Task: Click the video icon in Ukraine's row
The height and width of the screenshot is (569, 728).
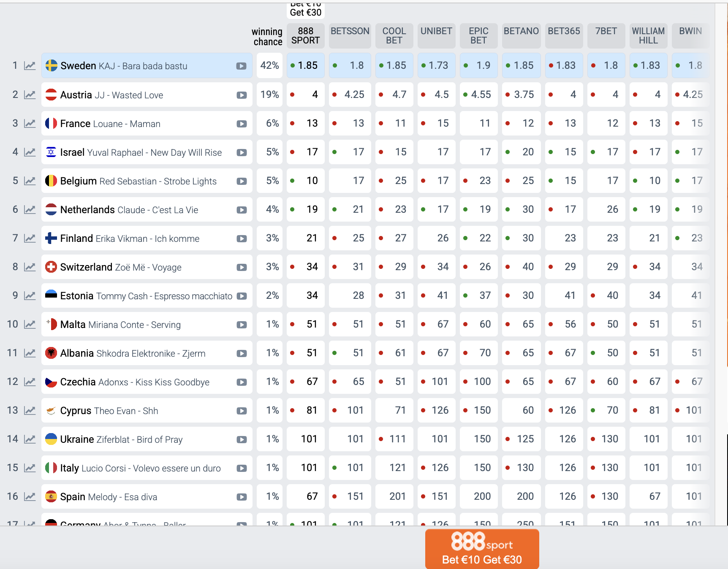Action: click(242, 439)
